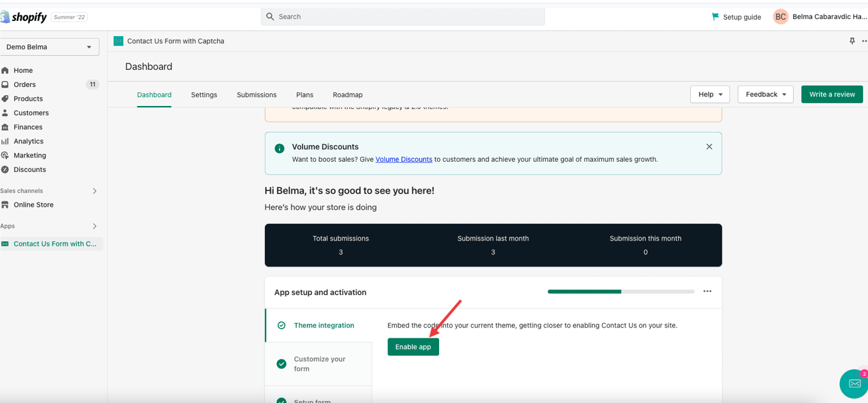Screen dimensions: 868x403
Task: Click the Shopify logo
Action: pyautogui.click(x=24, y=17)
